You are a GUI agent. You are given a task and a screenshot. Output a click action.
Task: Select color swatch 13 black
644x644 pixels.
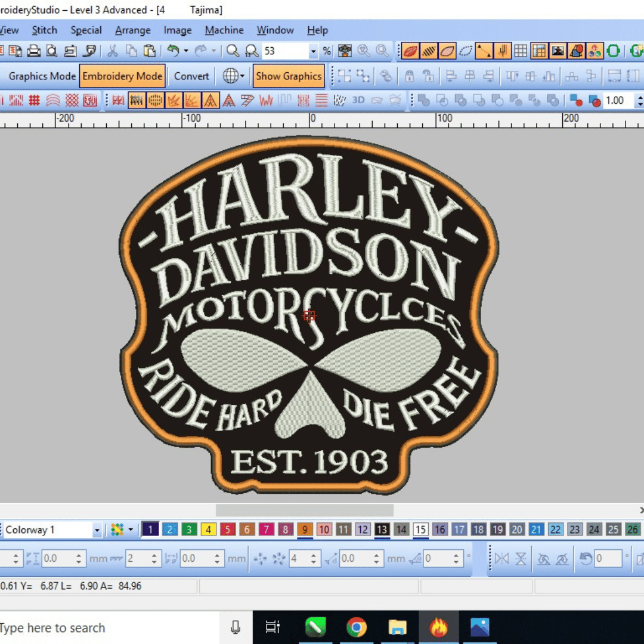pyautogui.click(x=382, y=530)
